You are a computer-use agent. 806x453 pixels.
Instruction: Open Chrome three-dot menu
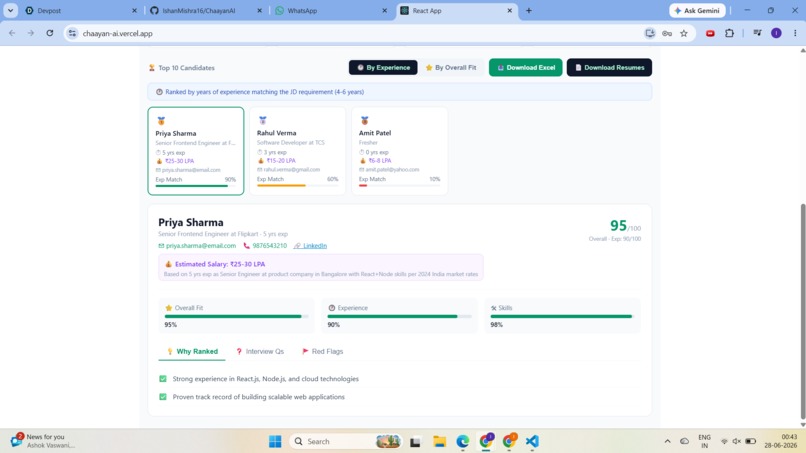[x=795, y=33]
